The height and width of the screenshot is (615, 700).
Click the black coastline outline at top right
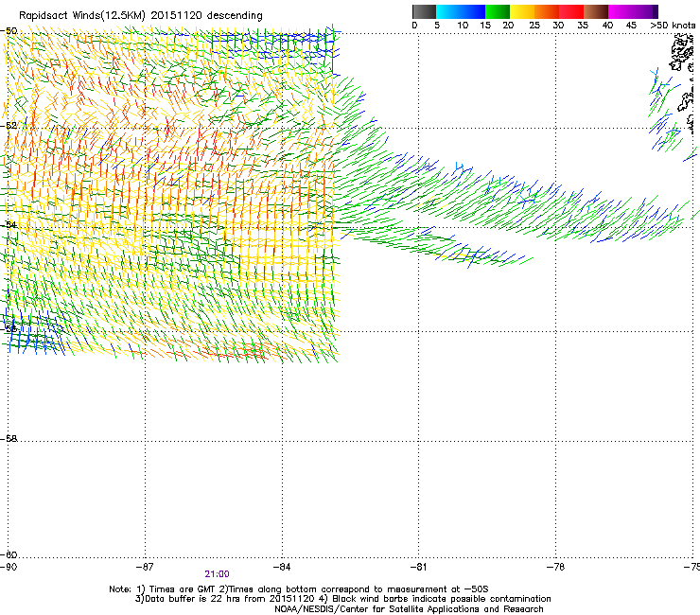click(x=682, y=54)
